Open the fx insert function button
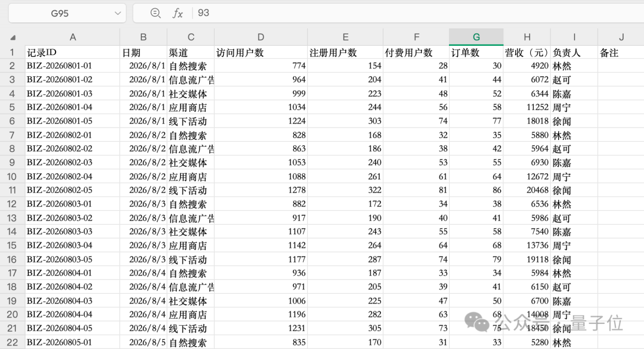Screen dimensions: 644x349 pos(178,13)
